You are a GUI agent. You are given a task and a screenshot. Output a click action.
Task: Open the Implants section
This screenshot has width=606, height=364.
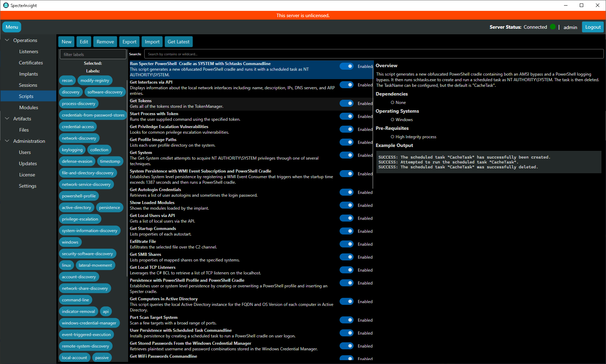click(28, 74)
